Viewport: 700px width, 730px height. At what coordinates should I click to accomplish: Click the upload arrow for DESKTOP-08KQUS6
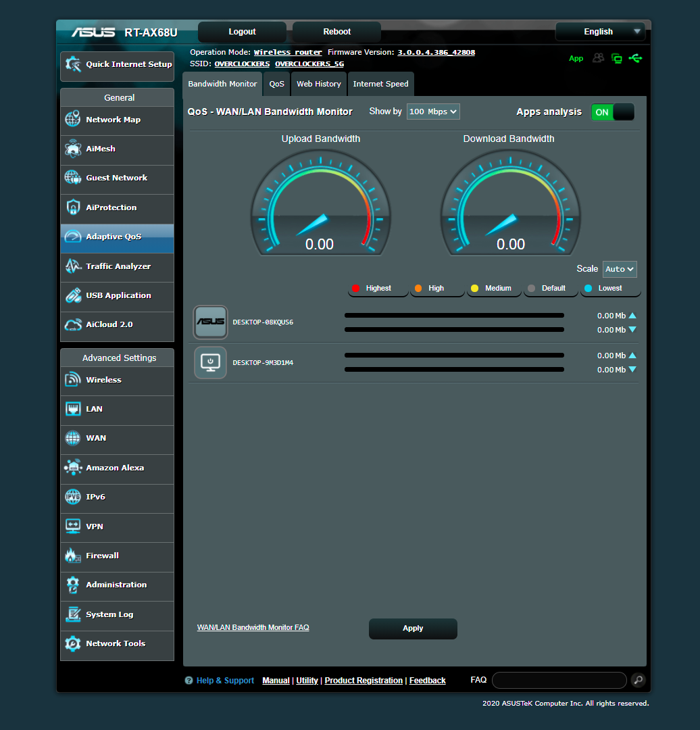tap(631, 315)
